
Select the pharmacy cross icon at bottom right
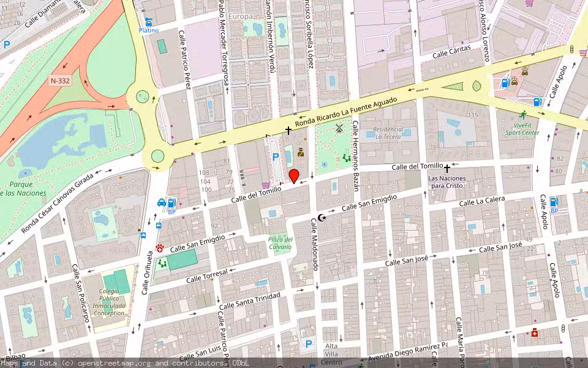(535, 332)
